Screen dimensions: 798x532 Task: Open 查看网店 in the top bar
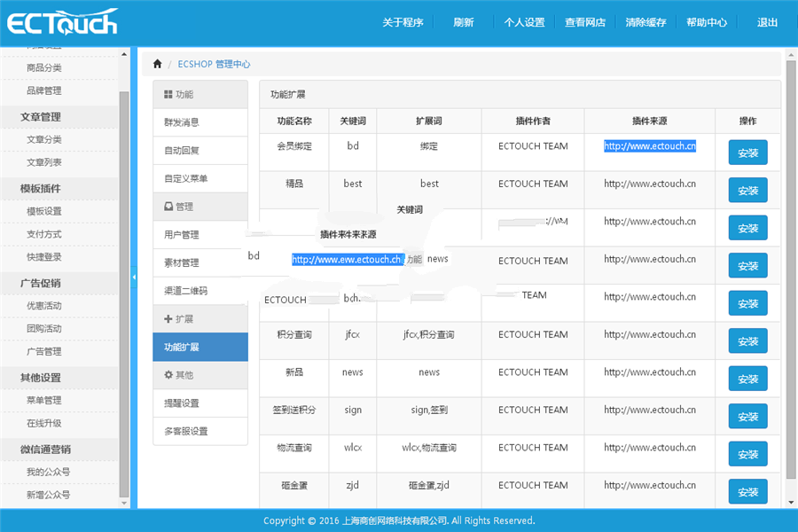[585, 22]
